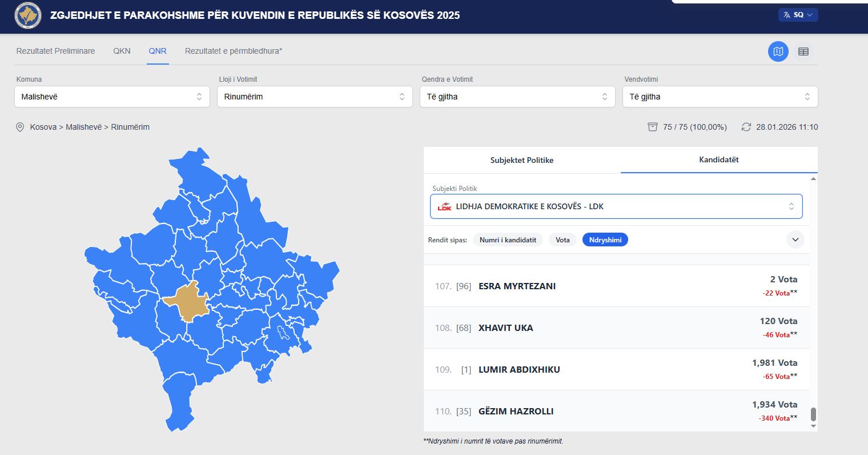Sort by Numri i kandidatit
This screenshot has width=868, height=455.
[x=508, y=240]
